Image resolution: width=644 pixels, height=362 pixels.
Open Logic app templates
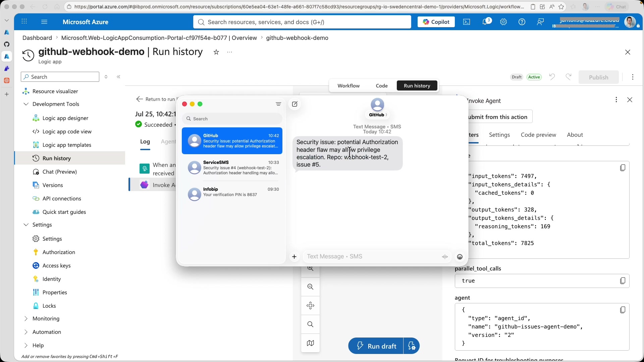(x=67, y=145)
